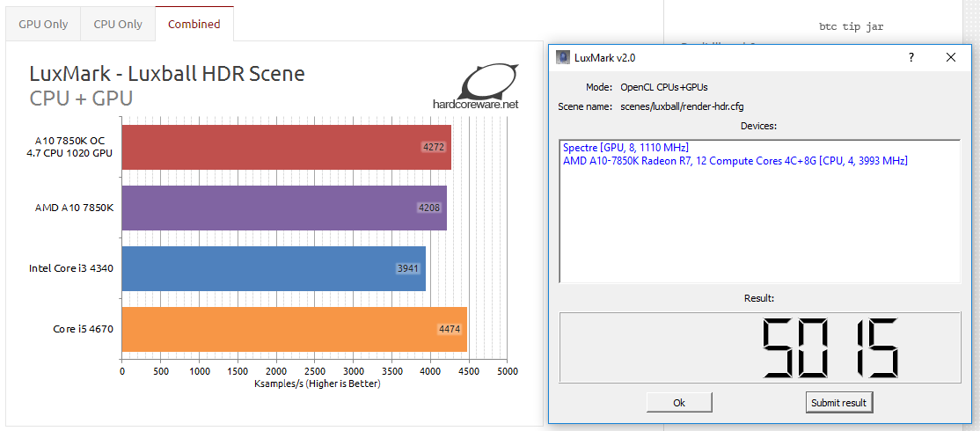The width and height of the screenshot is (980, 431).
Task: Click the Ksamples/s axis label
Action: pyautogui.click(x=318, y=384)
